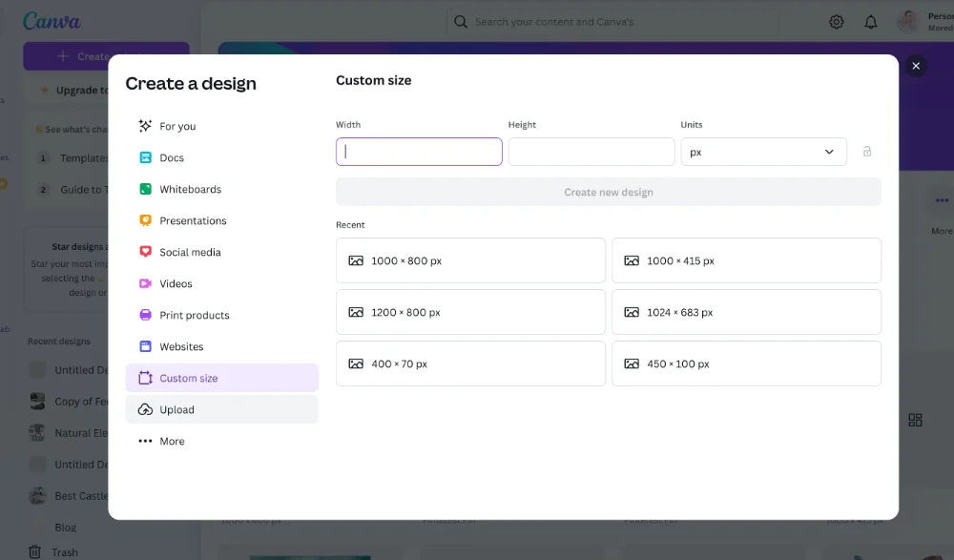Open Blog in recent designs list
Screen dimensions: 954x560
pos(65,528)
